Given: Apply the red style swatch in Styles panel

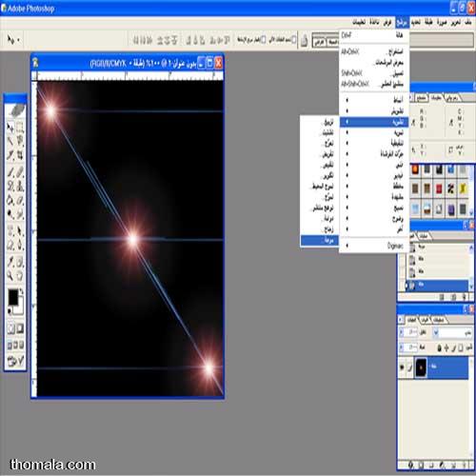Looking at the screenshot, I should pos(439,189).
